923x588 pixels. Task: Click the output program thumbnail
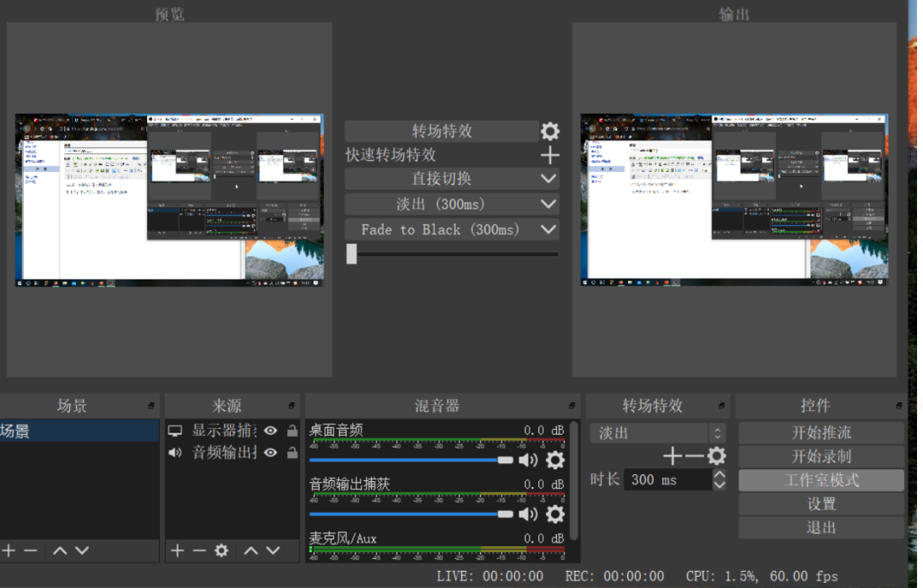pos(734,200)
